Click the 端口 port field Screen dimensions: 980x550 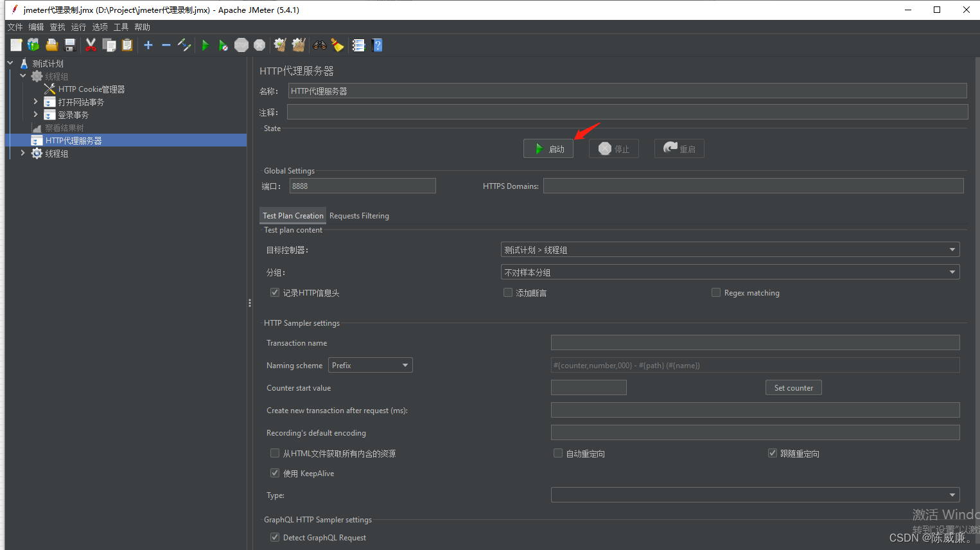362,186
